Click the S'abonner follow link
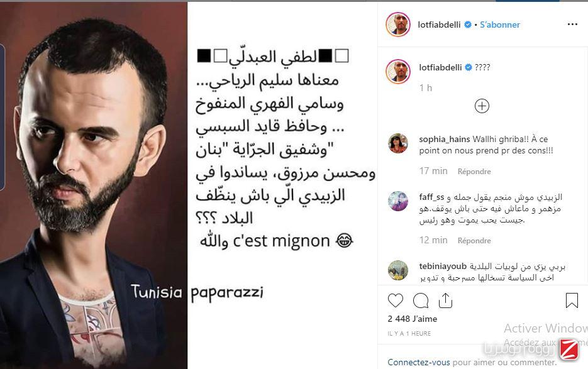Image resolution: width=588 pixels, height=369 pixels. (500, 25)
